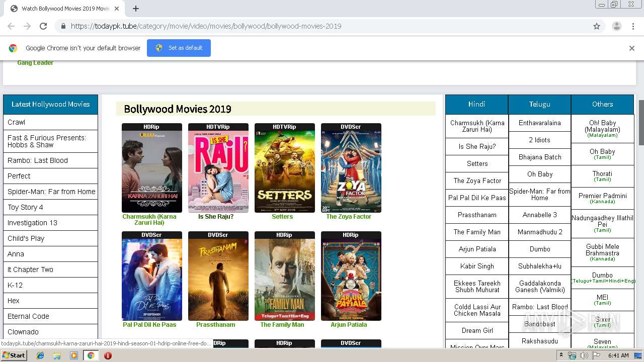Click Chrome icon in the taskbar
Screen dimensions: 644x362
pyautogui.click(x=91, y=355)
